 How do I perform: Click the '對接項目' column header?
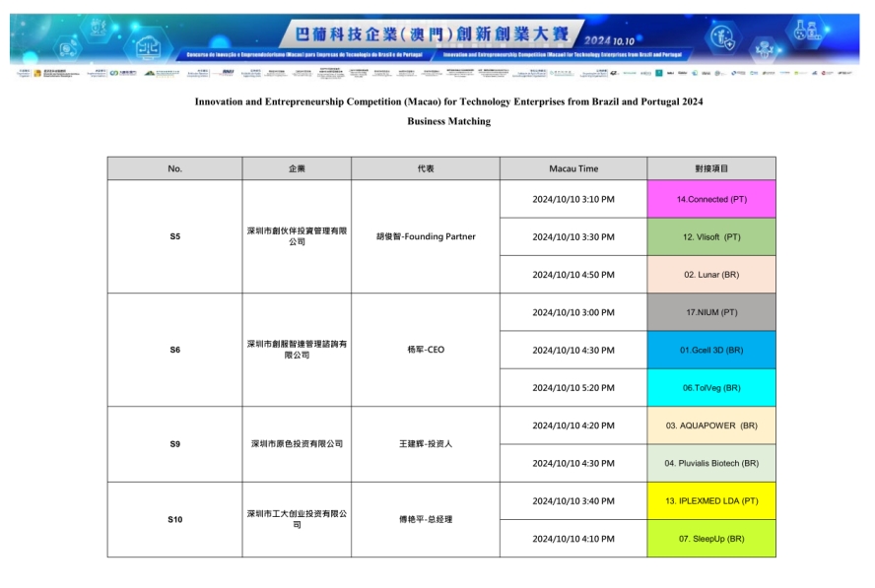click(711, 168)
